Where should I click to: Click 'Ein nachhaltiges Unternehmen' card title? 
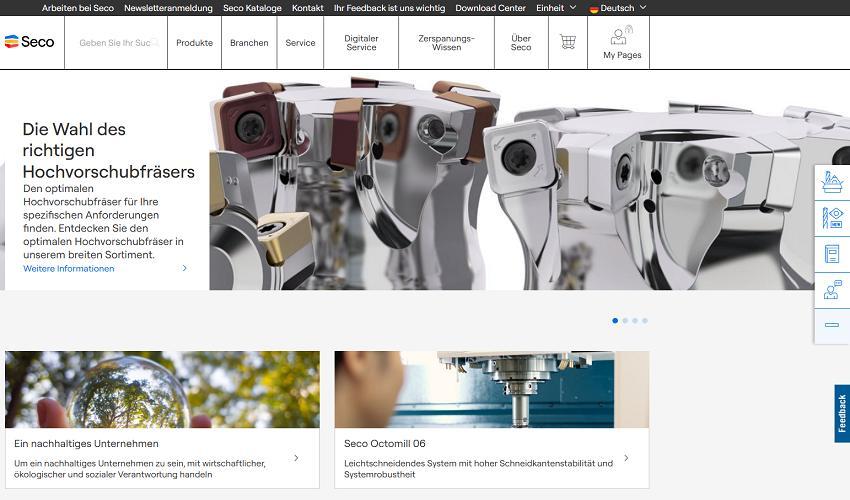tap(86, 444)
